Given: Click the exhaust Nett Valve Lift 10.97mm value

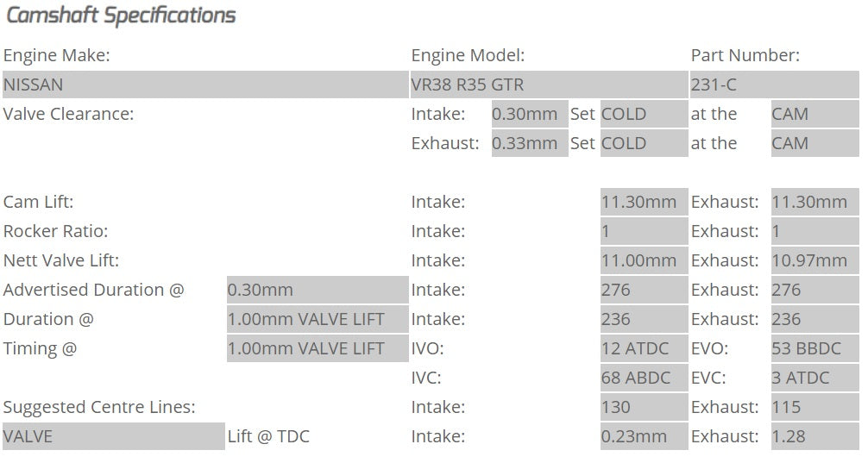Looking at the screenshot, I should point(815,261).
